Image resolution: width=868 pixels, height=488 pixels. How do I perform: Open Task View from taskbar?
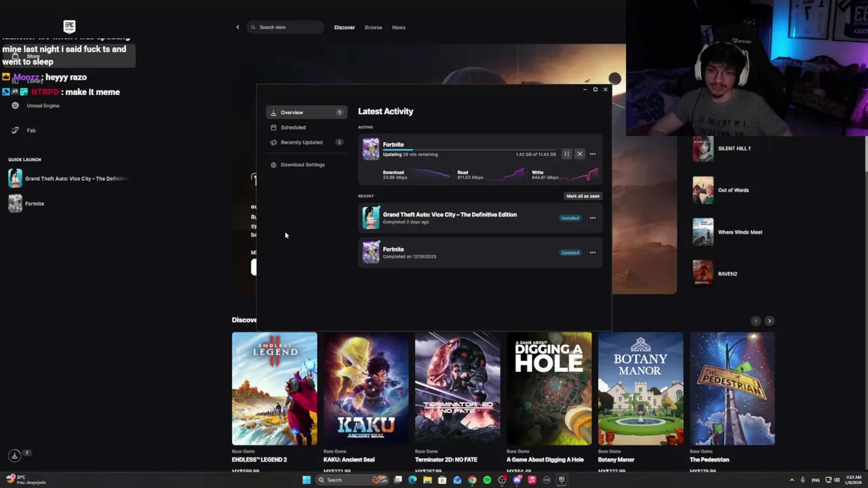(397, 480)
